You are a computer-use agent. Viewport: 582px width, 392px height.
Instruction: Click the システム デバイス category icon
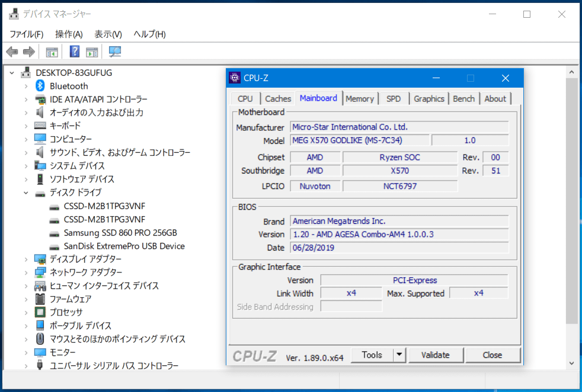click(x=40, y=165)
